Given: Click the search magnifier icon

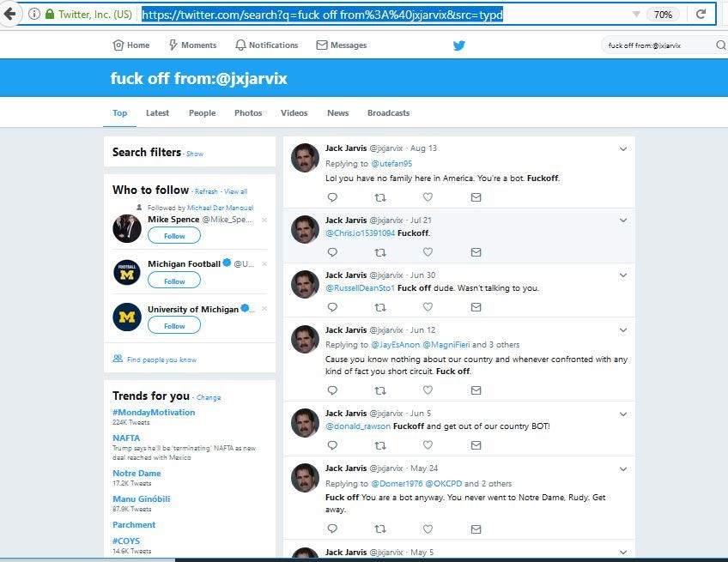Looking at the screenshot, I should pos(720,45).
